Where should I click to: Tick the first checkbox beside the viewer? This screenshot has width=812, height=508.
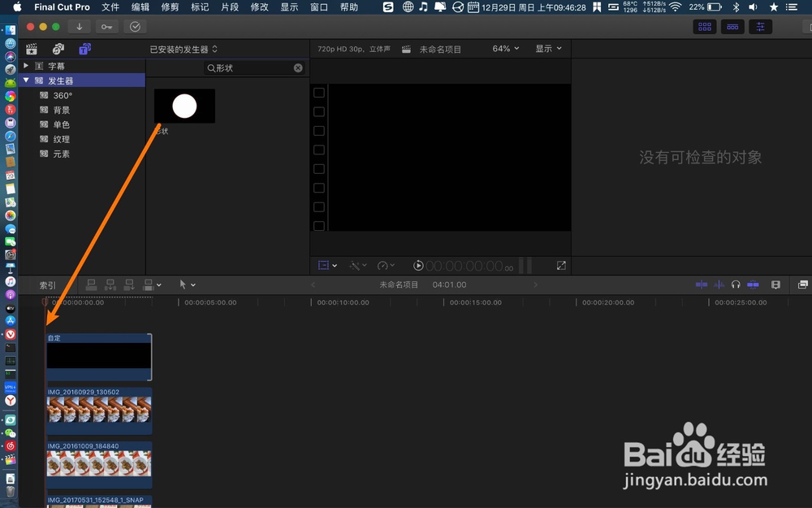click(319, 93)
